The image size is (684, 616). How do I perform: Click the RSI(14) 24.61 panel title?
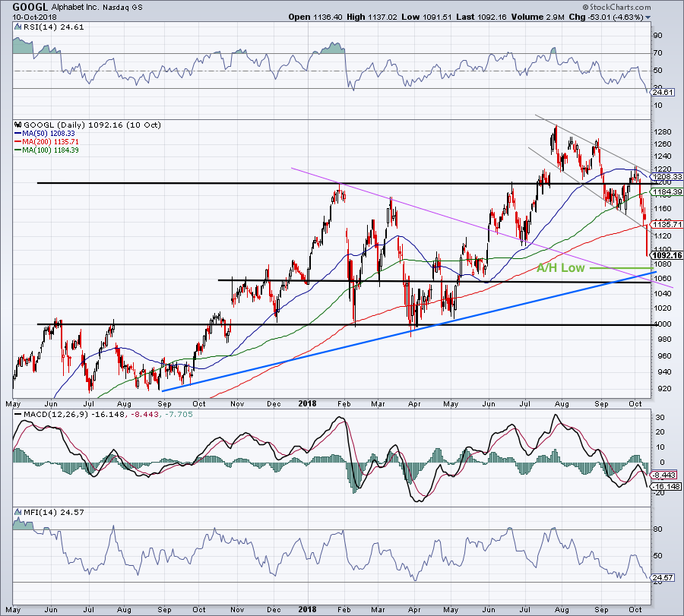point(53,27)
